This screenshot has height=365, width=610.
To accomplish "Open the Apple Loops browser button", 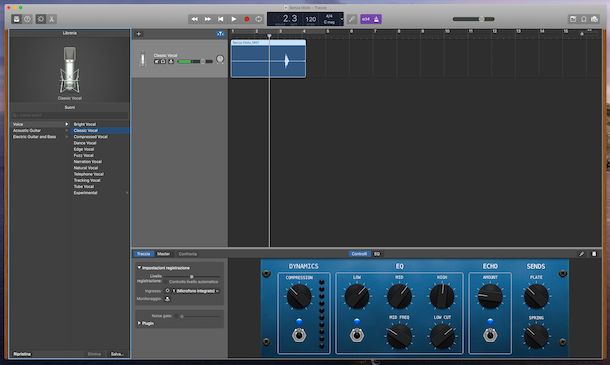I will coord(584,19).
